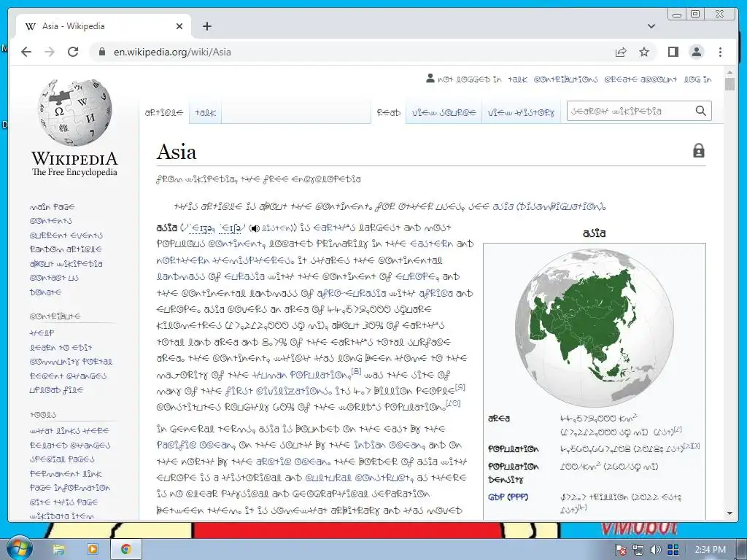Viewport: 747px width, 560px height.
Task: Expand the tab search chevron
Action: click(x=651, y=26)
